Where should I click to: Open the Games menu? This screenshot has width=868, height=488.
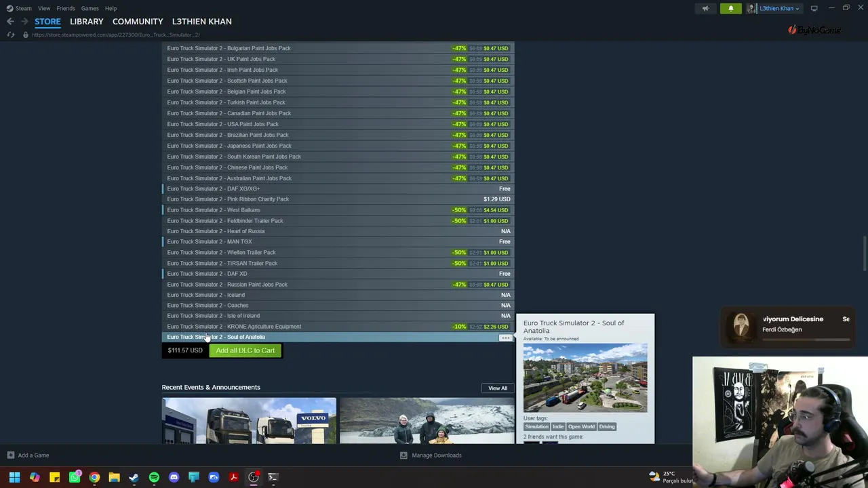(x=90, y=8)
